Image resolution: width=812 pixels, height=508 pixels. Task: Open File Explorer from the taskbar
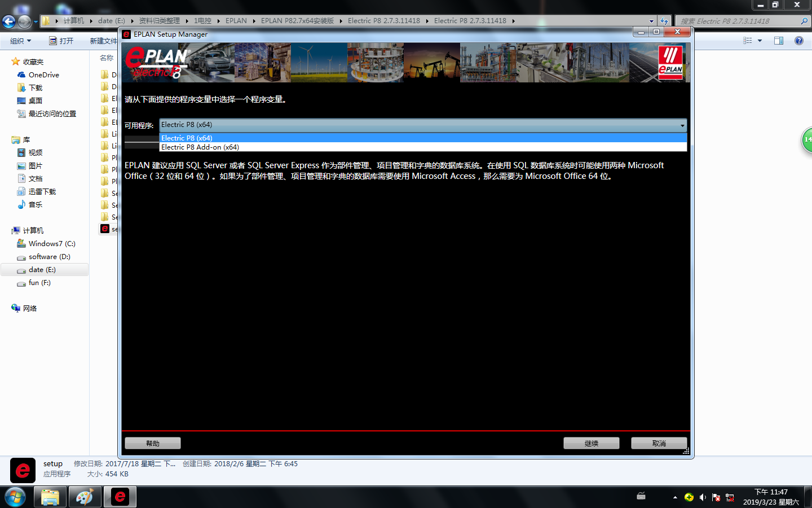coord(50,497)
